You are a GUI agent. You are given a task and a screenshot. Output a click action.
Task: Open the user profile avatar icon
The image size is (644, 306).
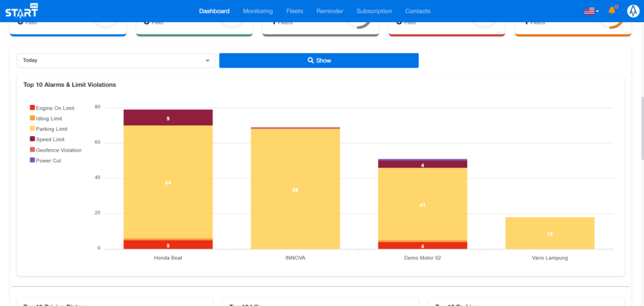click(x=633, y=11)
